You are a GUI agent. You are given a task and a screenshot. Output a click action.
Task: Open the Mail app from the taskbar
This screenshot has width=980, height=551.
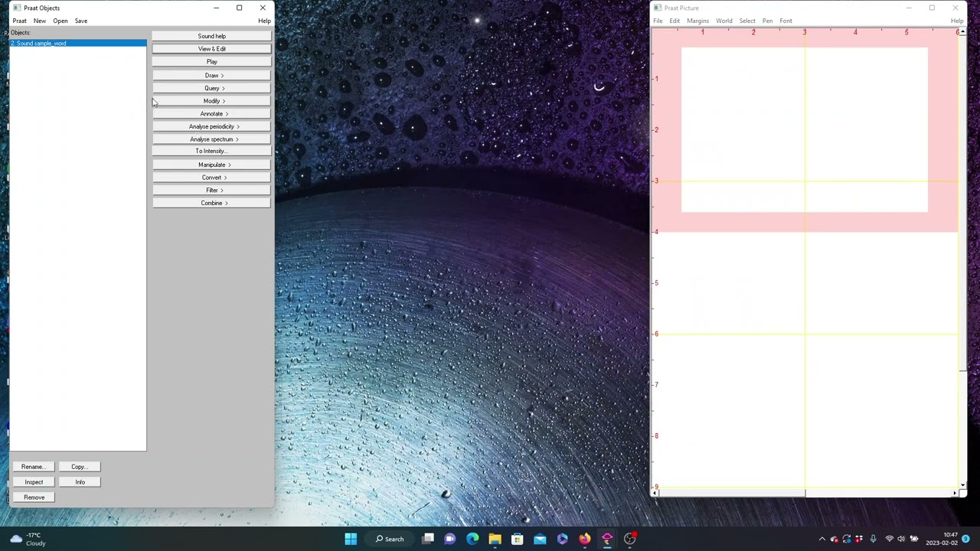[x=540, y=539]
